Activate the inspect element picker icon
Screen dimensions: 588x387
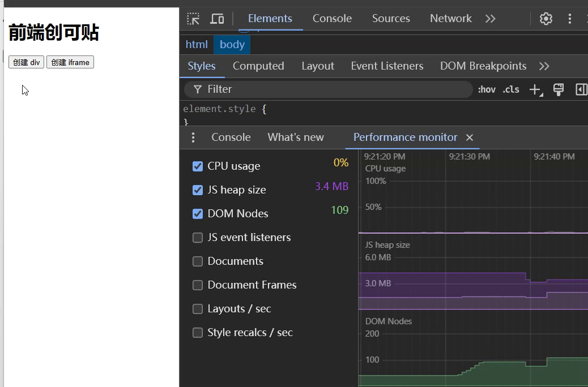(193, 19)
